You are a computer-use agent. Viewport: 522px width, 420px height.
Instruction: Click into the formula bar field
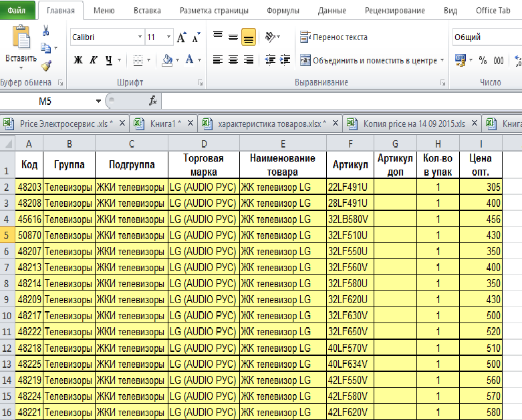(342, 101)
